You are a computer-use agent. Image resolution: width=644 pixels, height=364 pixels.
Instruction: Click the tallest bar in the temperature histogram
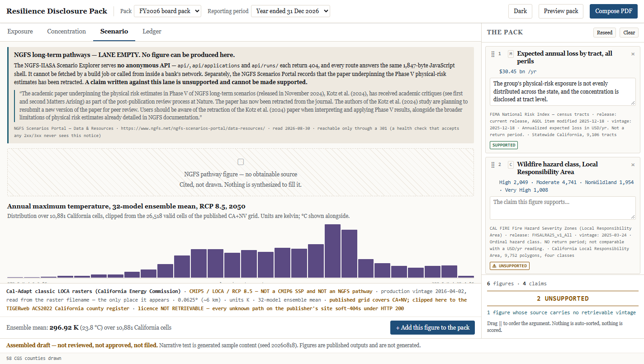[332, 251]
